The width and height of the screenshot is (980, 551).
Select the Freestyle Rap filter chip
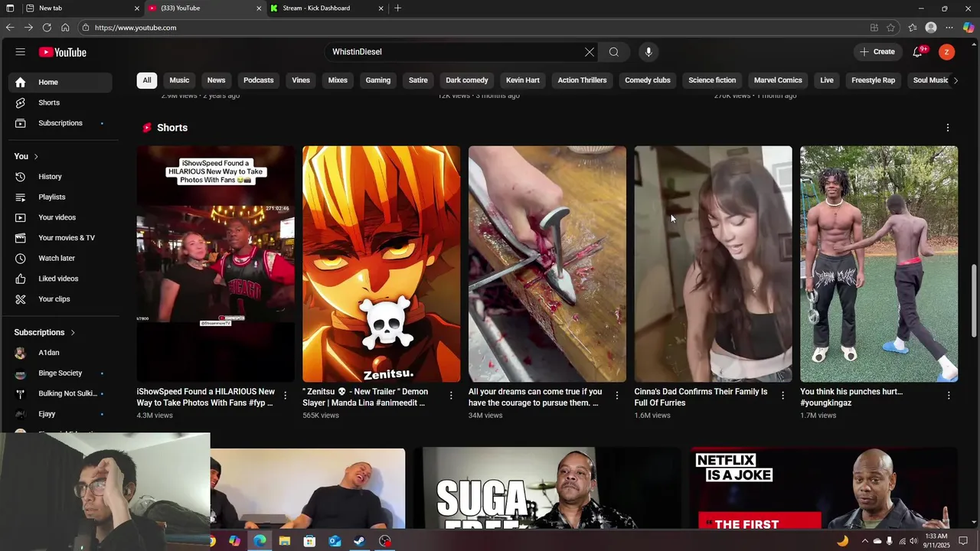click(874, 80)
